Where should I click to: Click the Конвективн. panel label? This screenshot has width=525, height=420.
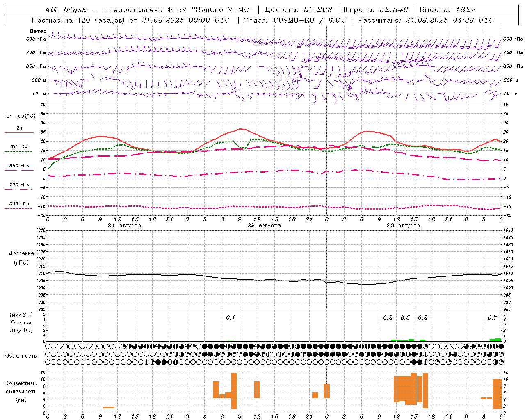[21, 383]
